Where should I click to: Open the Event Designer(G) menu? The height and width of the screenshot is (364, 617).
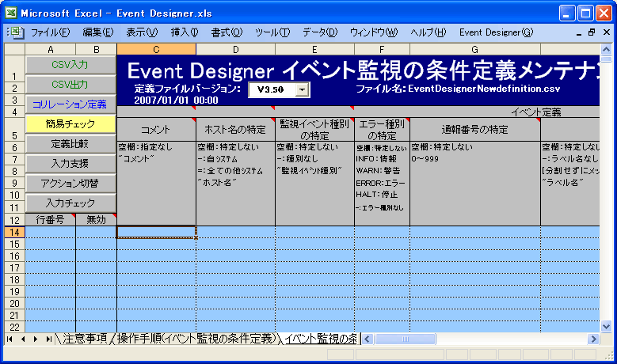click(x=496, y=32)
